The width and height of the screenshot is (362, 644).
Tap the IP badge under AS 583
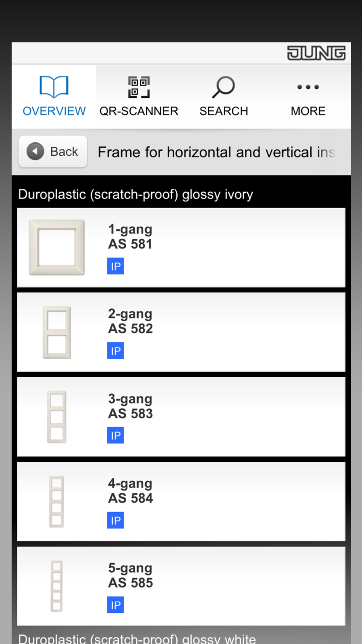(115, 435)
